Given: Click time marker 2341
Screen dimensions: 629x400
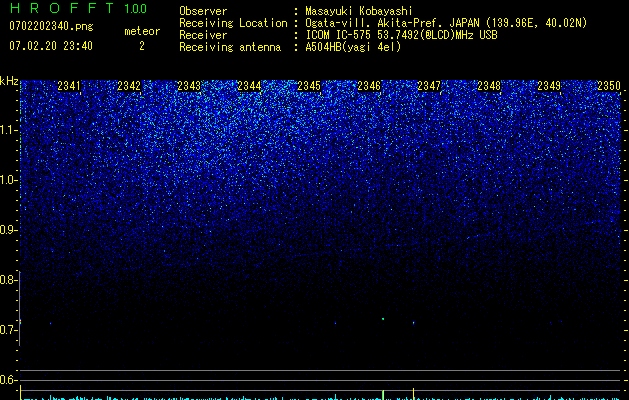Looking at the screenshot, I should 69,86.
